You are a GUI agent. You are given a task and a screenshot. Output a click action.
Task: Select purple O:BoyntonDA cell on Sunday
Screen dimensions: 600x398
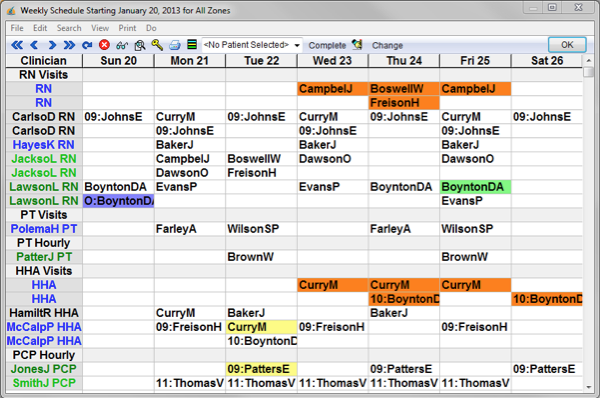click(x=118, y=201)
